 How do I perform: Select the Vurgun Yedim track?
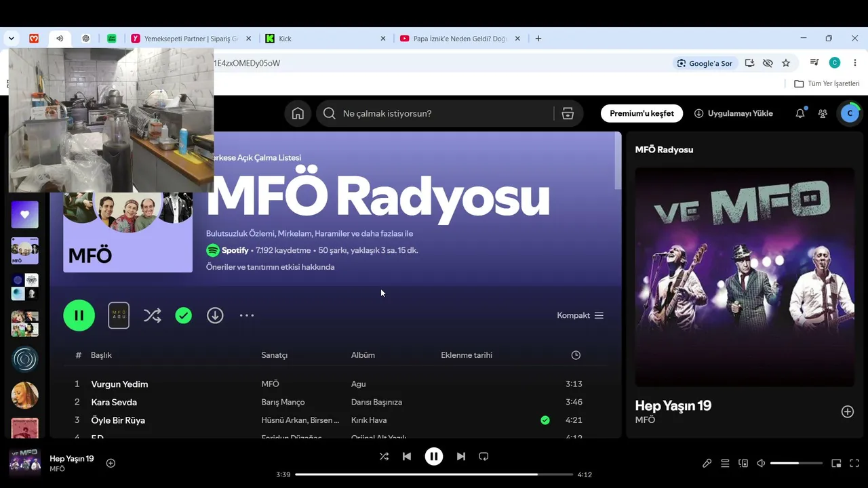click(x=119, y=384)
